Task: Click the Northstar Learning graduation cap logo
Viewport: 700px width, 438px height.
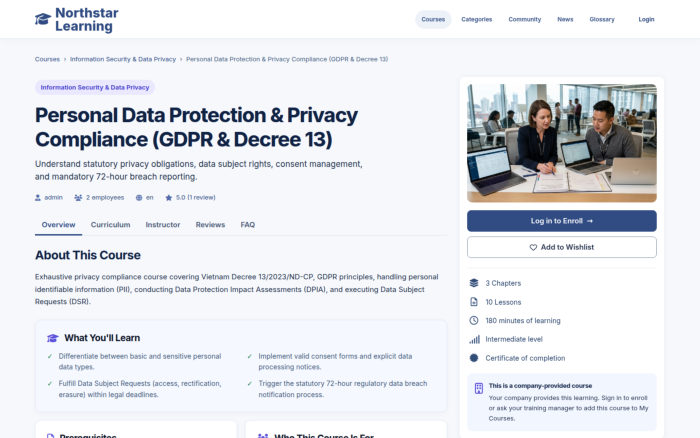Action: 43,19
